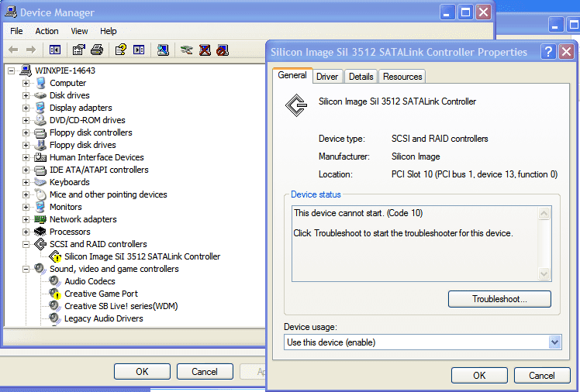580x392 pixels.
Task: Open the Device usage dropdown
Action: pyautogui.click(x=554, y=342)
